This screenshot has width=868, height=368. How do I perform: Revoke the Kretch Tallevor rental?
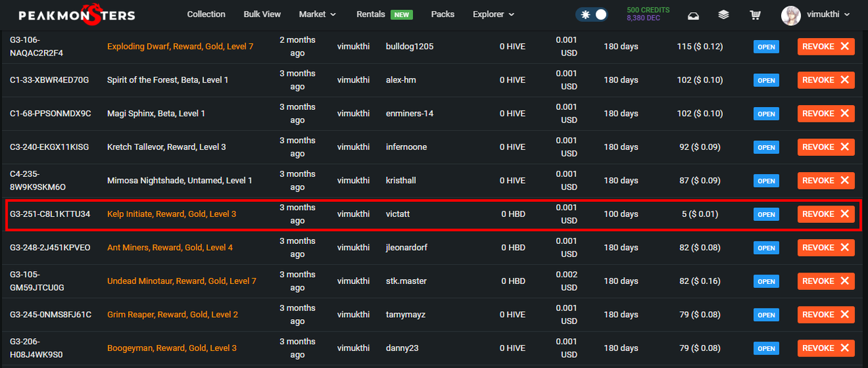826,147
